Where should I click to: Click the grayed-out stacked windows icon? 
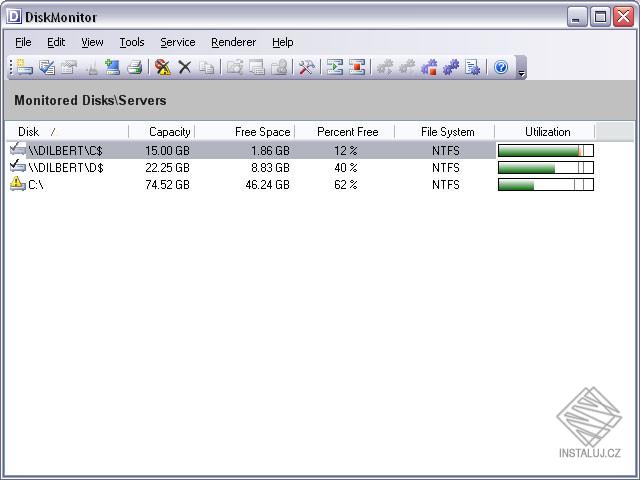click(257, 67)
